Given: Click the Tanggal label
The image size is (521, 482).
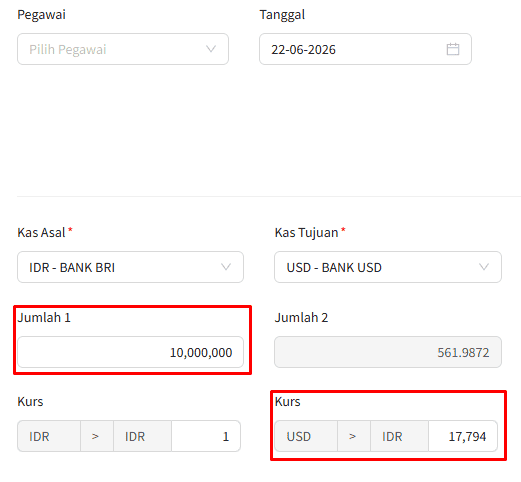Looking at the screenshot, I should click(x=282, y=15).
